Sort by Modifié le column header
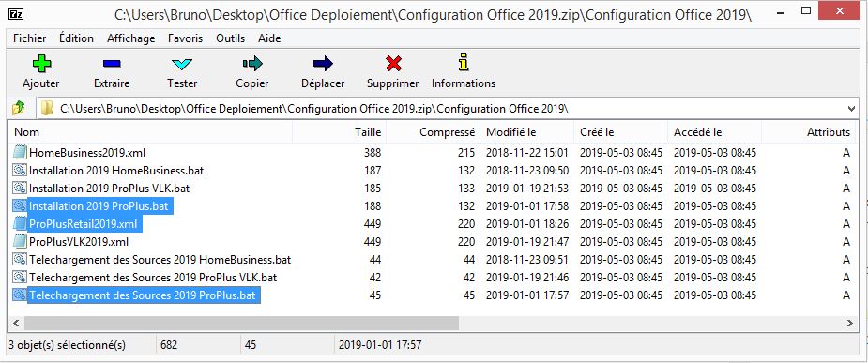Image resolution: width=868 pixels, height=363 pixels. click(x=510, y=132)
